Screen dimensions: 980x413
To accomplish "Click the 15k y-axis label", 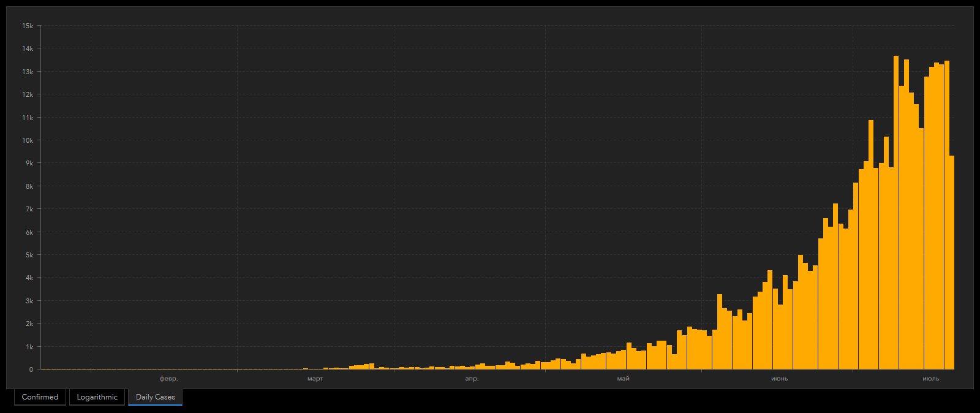I will (28, 26).
